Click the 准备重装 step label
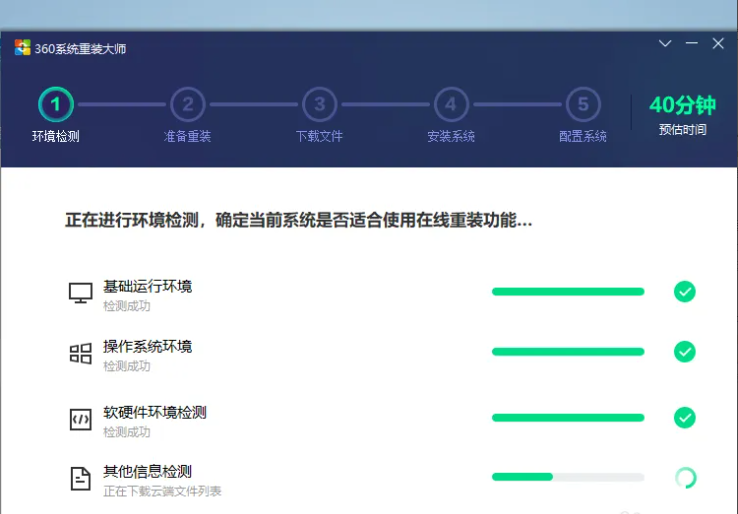The image size is (738, 514). pyautogui.click(x=187, y=137)
